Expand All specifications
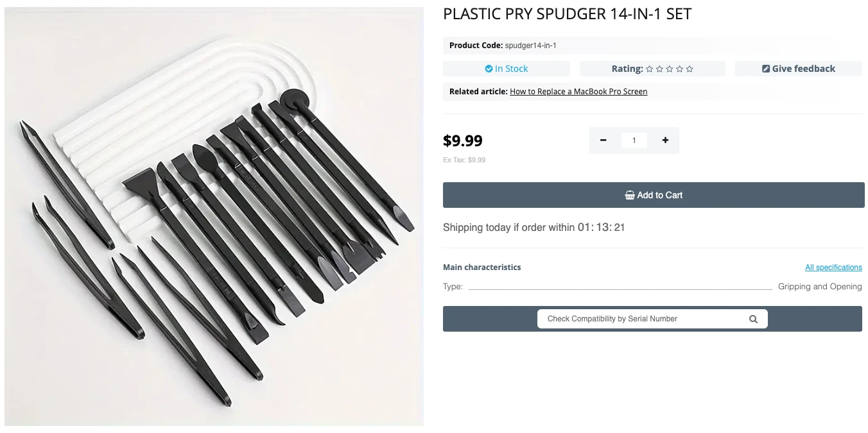The height and width of the screenshot is (433, 868). pos(833,267)
